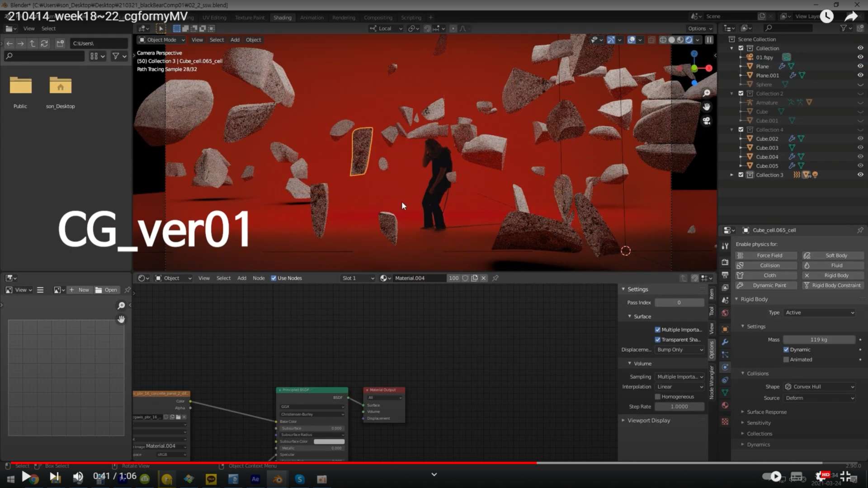The width and height of the screenshot is (868, 488).
Task: Open the Material properties tab icon
Action: point(725,405)
